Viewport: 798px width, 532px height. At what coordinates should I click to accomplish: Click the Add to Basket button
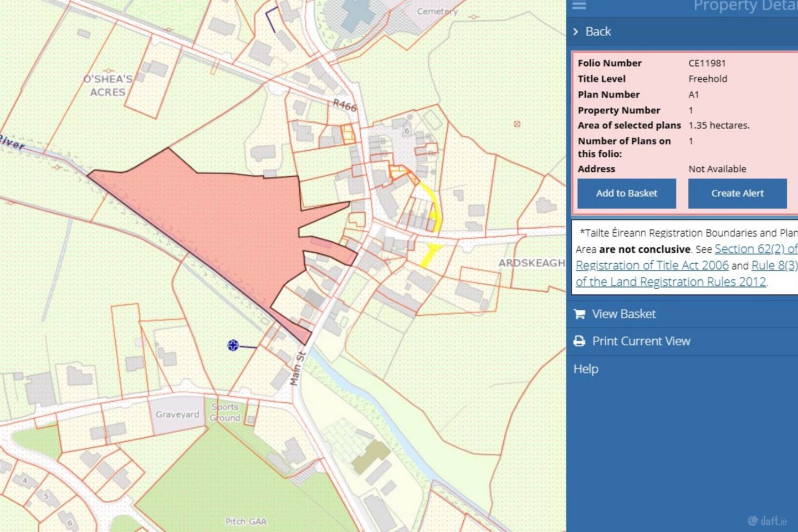click(627, 193)
